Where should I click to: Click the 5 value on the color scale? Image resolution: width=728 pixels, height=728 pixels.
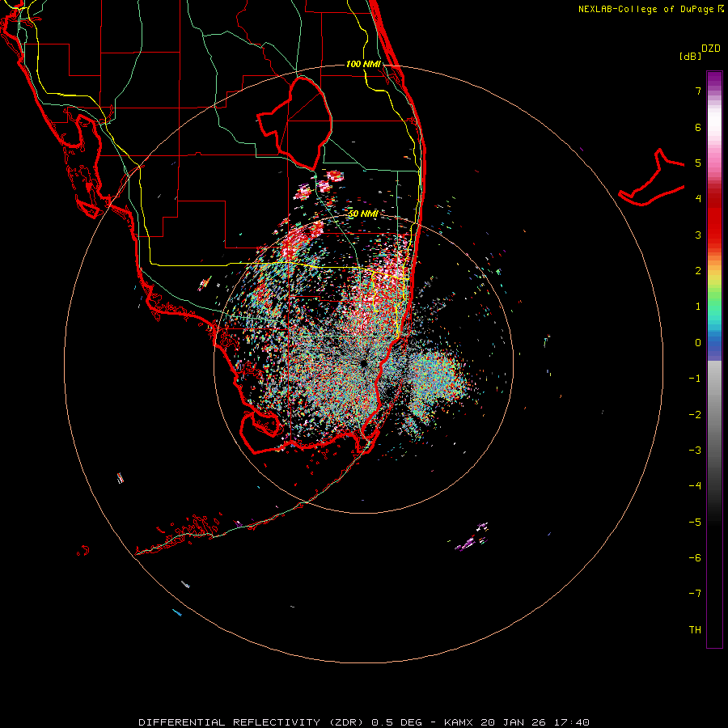pyautogui.click(x=698, y=163)
